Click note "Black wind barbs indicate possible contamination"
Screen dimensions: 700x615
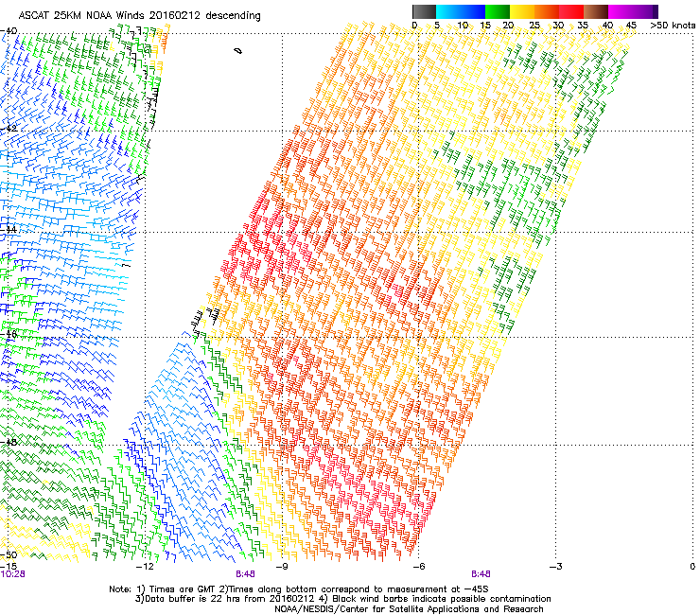click(x=442, y=599)
